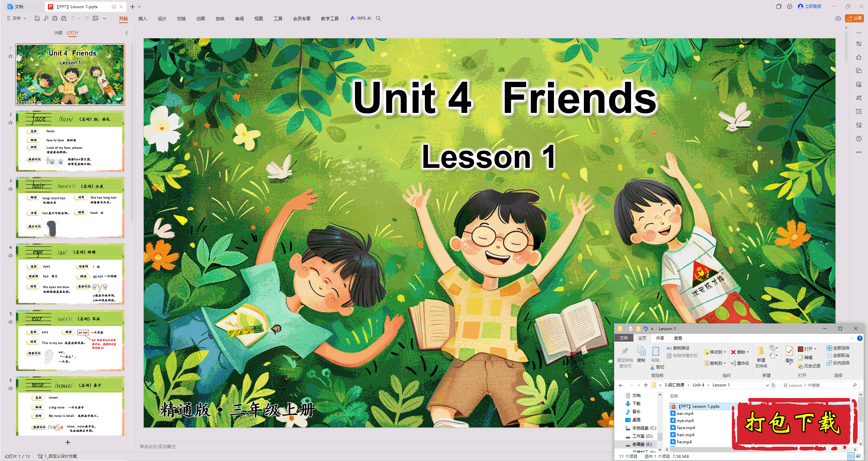Select slide 3 hair thumbnail

tap(70, 207)
